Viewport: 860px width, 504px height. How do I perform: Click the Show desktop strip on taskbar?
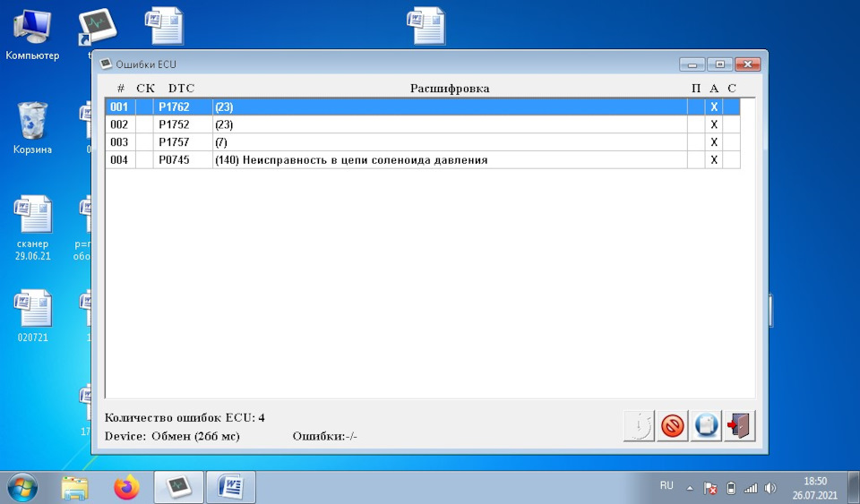coord(856,488)
